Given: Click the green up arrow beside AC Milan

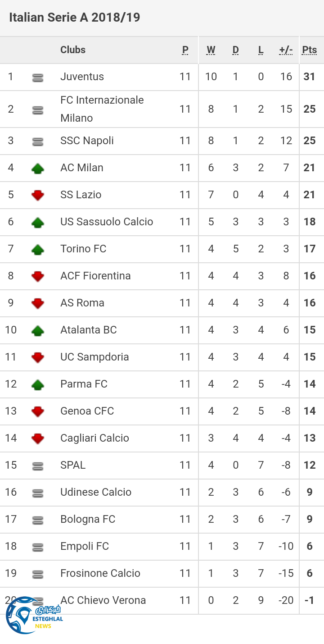Looking at the screenshot, I should tap(38, 168).
